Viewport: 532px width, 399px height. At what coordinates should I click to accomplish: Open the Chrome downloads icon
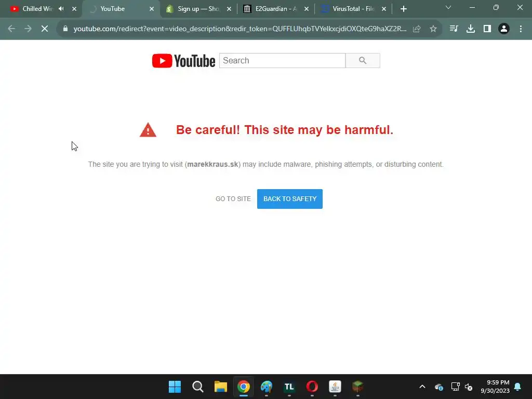pyautogui.click(x=471, y=29)
